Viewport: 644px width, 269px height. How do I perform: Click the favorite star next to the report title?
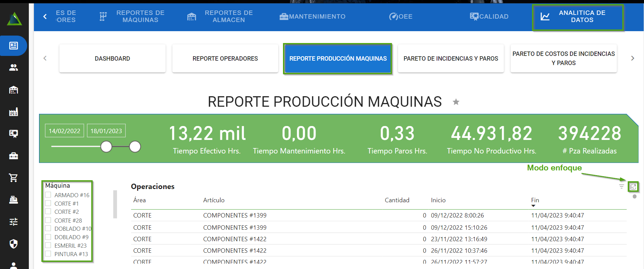pyautogui.click(x=456, y=102)
